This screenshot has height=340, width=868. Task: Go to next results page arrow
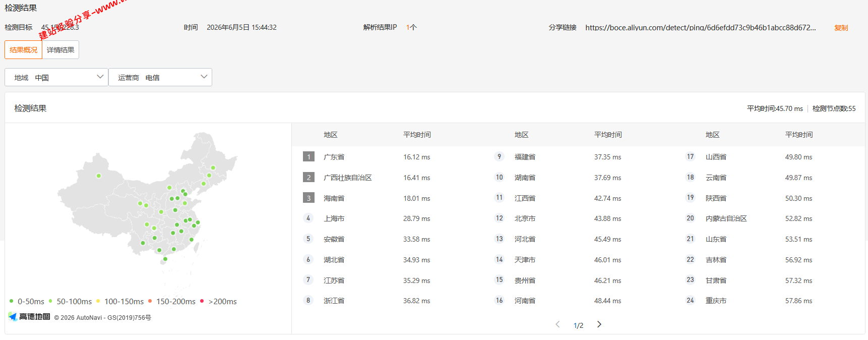(599, 324)
